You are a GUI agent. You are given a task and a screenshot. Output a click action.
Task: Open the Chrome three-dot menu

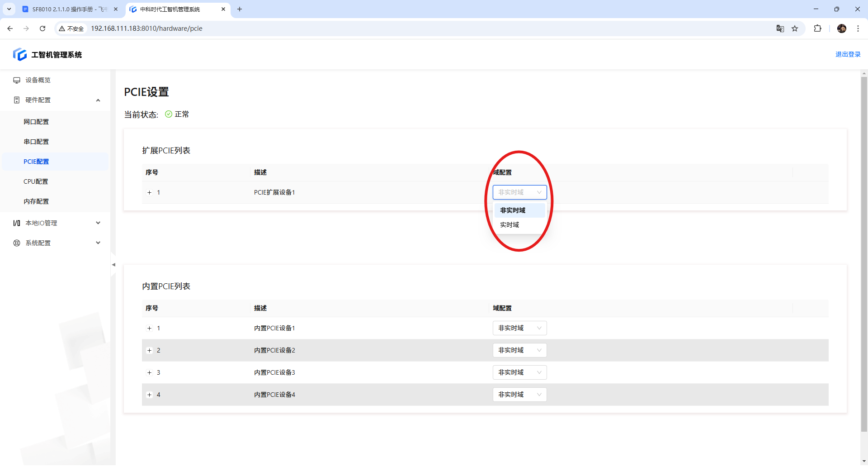click(858, 29)
